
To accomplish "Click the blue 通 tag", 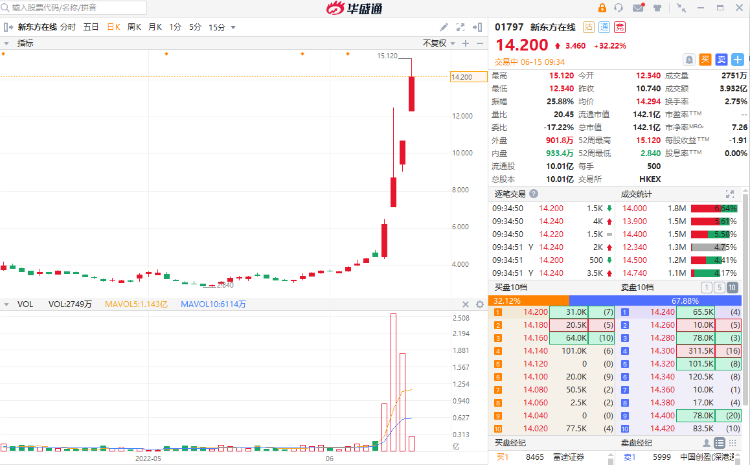I will click(604, 27).
